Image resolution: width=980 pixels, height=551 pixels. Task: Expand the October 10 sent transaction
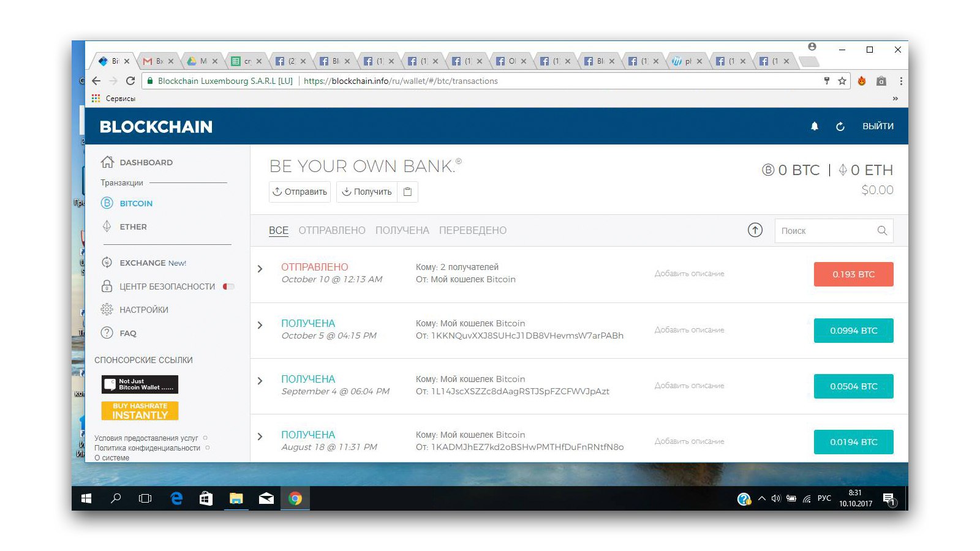click(260, 269)
